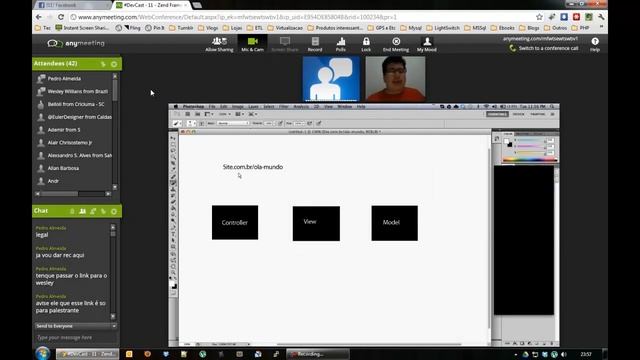The width and height of the screenshot is (640, 360).
Task: Click the Chat panel group people icon
Action: (x=82, y=211)
